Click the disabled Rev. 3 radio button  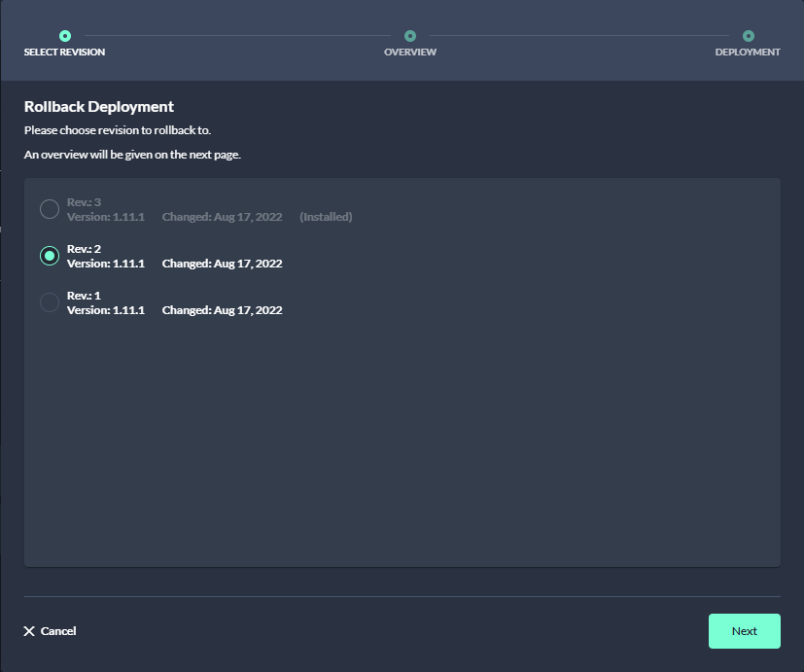(50, 209)
